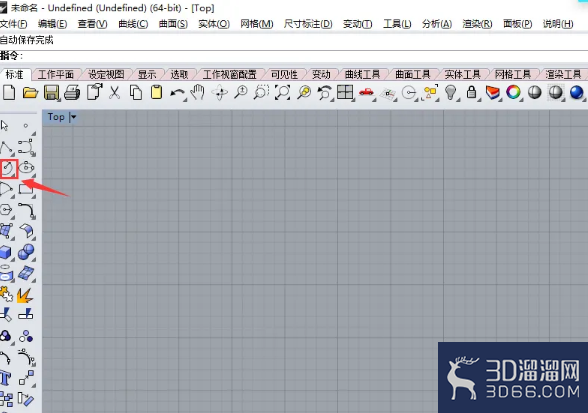
Task: Select the Control point curve tool
Action: point(27,147)
